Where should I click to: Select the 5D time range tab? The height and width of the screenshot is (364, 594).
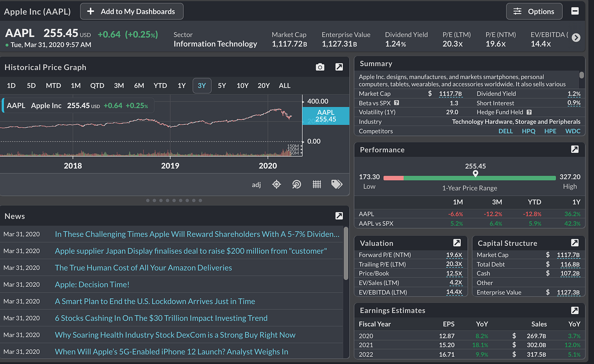pyautogui.click(x=31, y=86)
